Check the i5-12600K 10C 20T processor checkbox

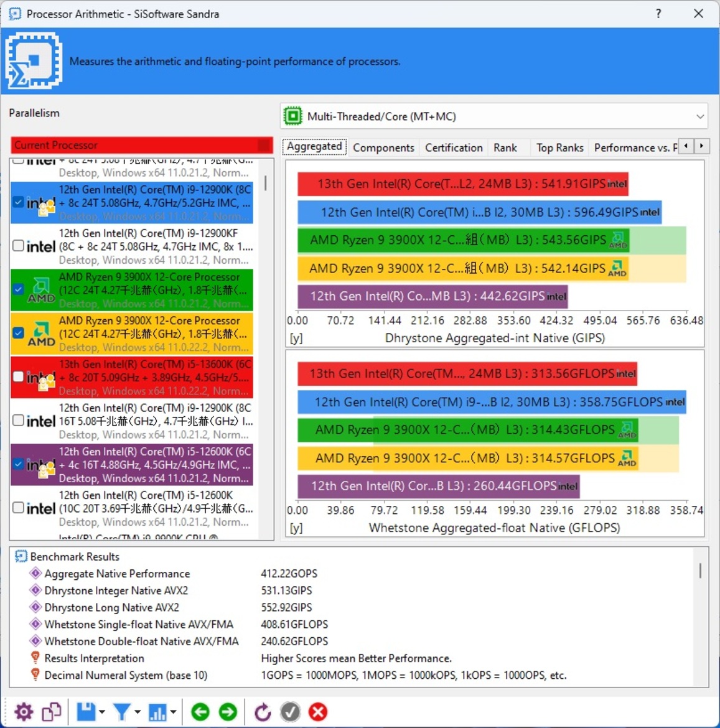click(x=18, y=508)
